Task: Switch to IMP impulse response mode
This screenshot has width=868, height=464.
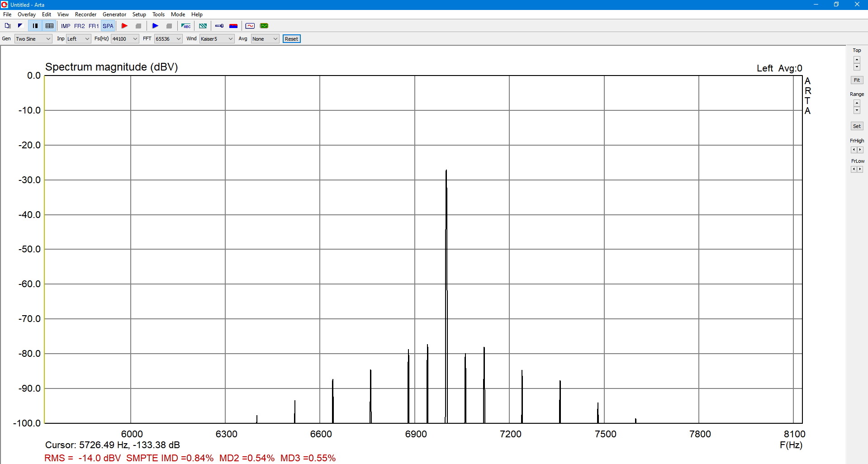Action: 66,26
